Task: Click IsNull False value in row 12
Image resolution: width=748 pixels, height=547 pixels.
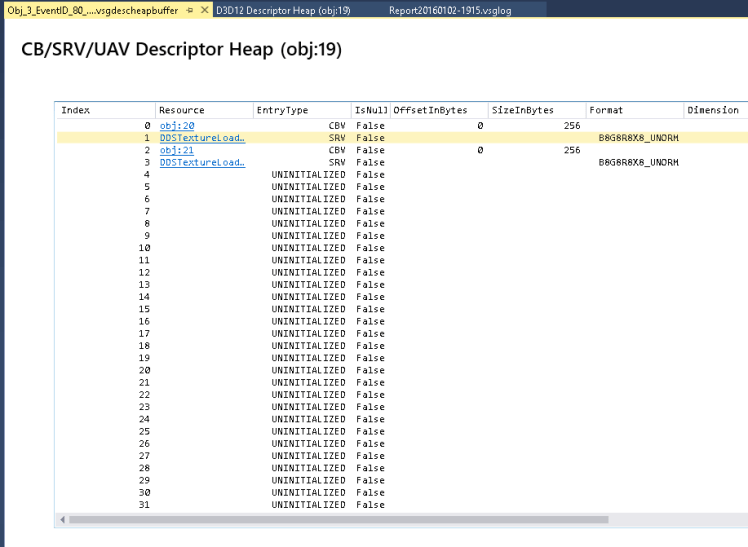Action: pos(370,273)
